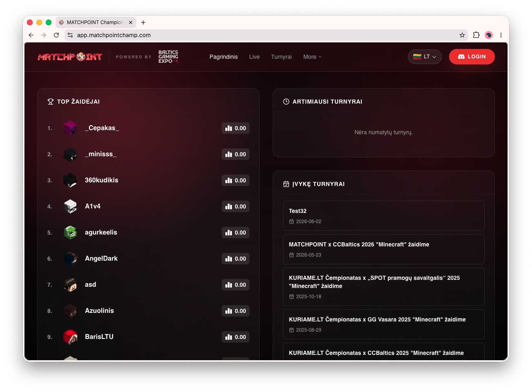Open KURIAME.LT SPOT pramogų savaitgalis 2025 tournament
Image resolution: width=532 pixels, height=392 pixels.
[x=384, y=287]
